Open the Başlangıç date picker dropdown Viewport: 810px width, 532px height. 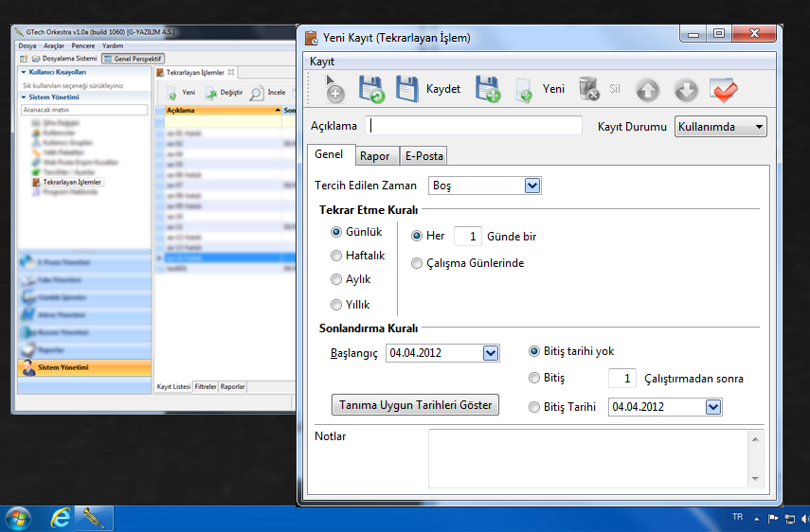[x=490, y=353]
